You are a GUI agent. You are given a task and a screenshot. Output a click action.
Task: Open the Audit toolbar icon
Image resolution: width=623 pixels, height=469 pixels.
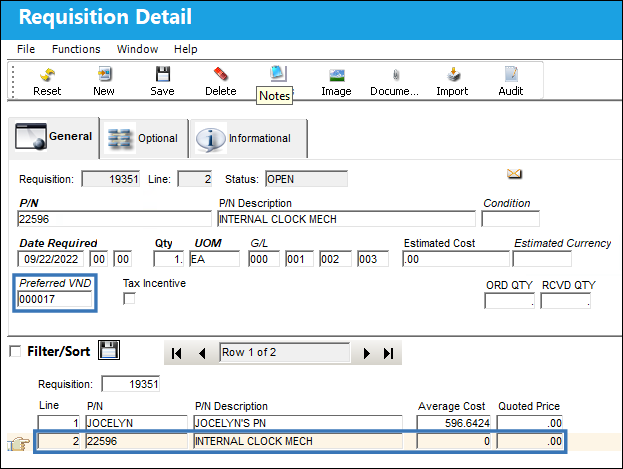point(511,74)
